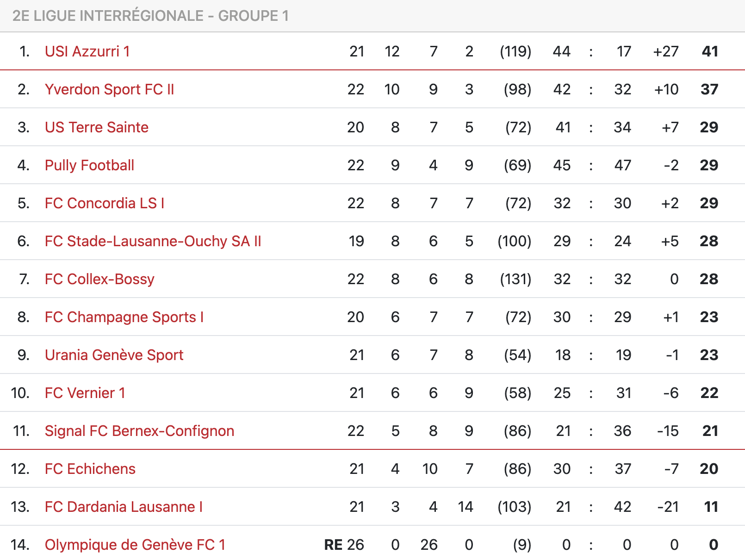Select FC Champagne Sports I link
Screen dimensions: 745x560
(x=124, y=317)
